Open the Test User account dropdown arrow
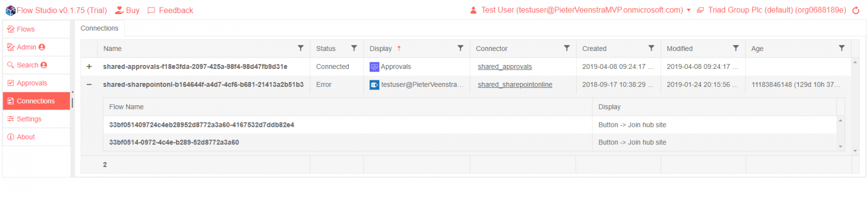Viewport: 868px width, 198px height. (x=689, y=10)
